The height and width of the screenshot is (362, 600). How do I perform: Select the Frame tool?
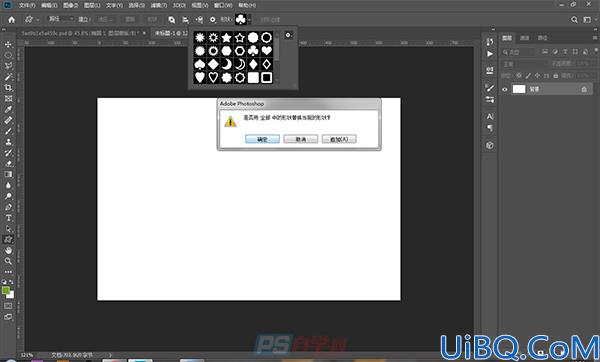pos(8,98)
